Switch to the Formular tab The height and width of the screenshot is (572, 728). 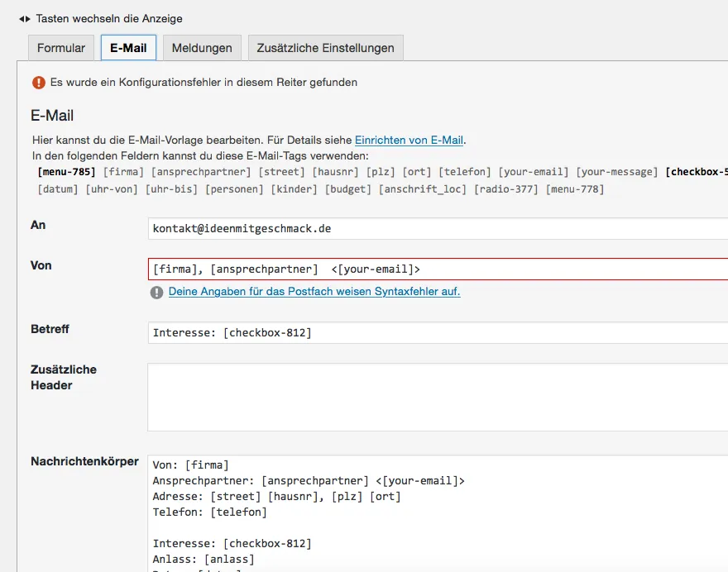[61, 48]
